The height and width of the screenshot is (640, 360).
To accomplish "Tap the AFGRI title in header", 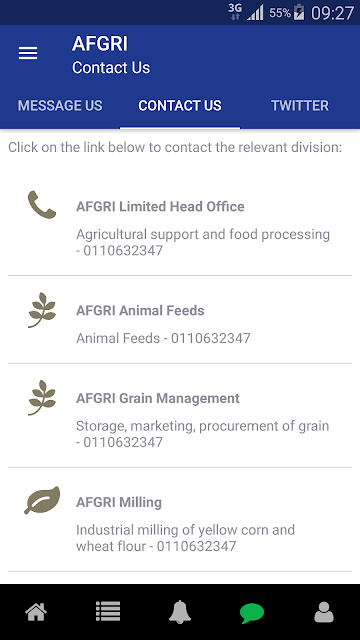I will coord(100,44).
